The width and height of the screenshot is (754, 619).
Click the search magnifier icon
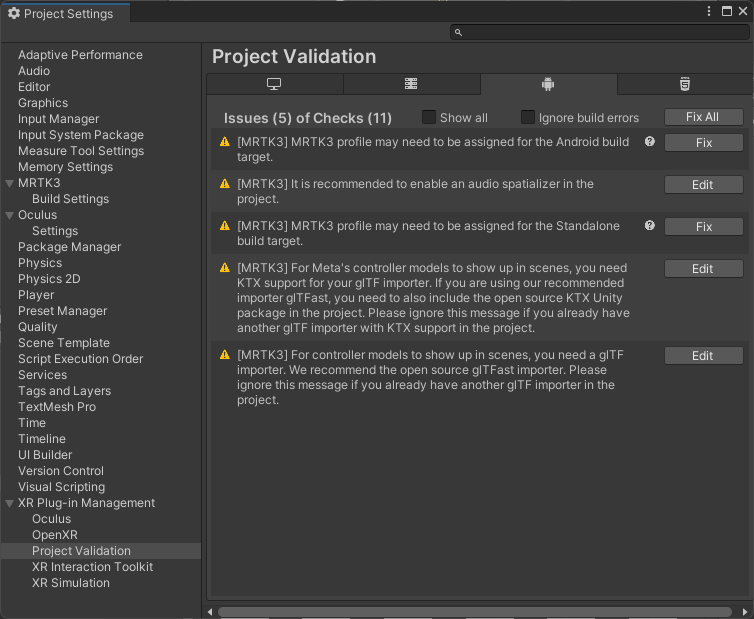pos(458,32)
